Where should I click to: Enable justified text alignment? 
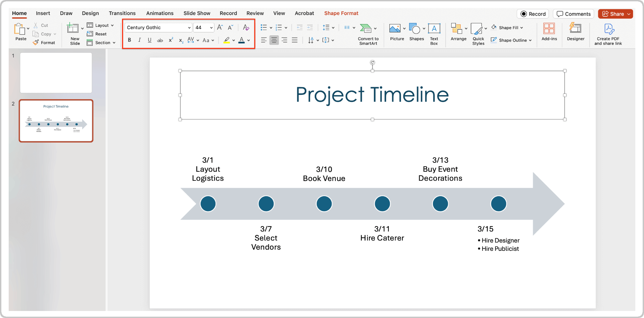[x=295, y=40]
